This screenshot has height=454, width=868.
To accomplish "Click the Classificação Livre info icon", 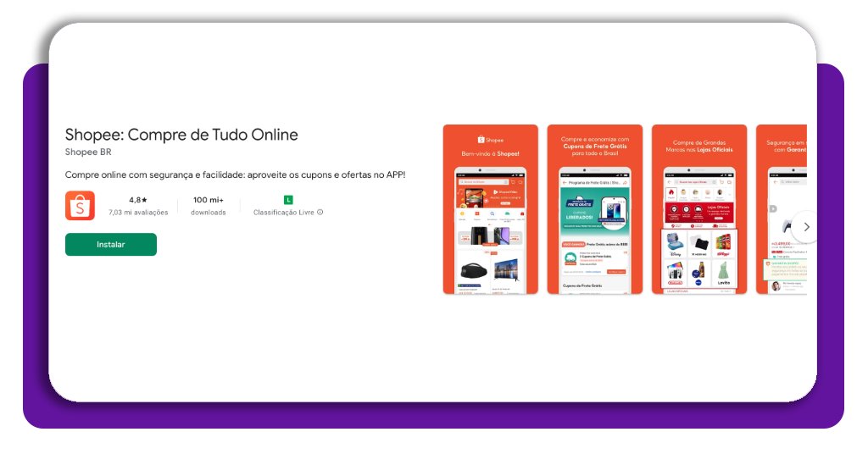I will [320, 212].
